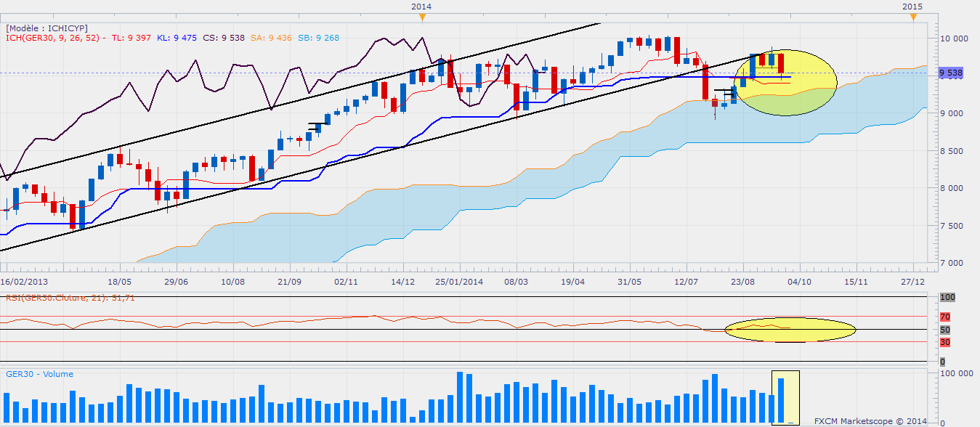Click the 2015 year marker triangle
This screenshot has width=980, height=427.
click(x=913, y=17)
